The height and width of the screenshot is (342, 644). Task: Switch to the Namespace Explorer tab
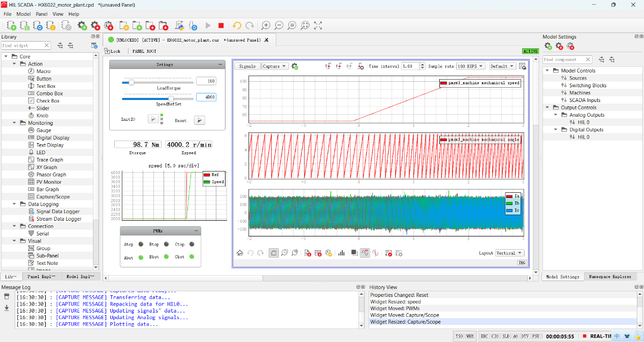609,277
